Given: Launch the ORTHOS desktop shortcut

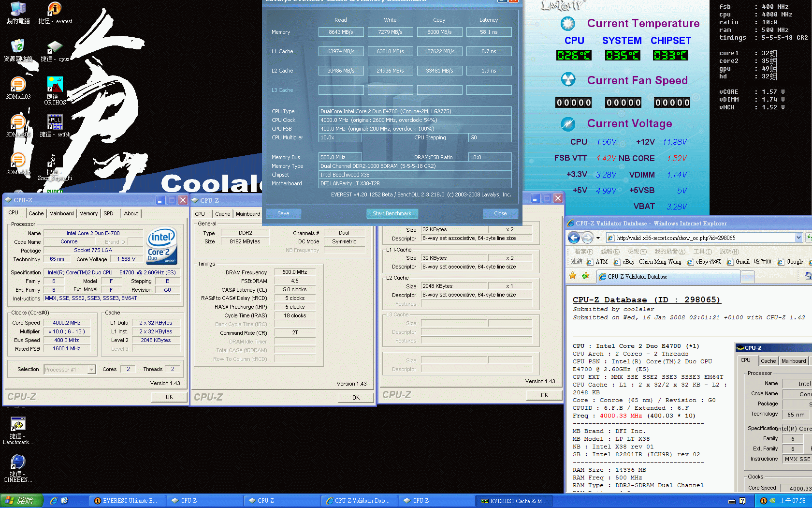Looking at the screenshot, I should click(55, 90).
